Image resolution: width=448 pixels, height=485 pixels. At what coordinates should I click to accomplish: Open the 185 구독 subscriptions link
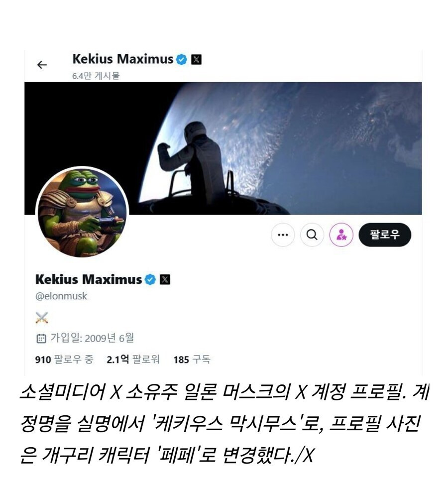[192, 360]
